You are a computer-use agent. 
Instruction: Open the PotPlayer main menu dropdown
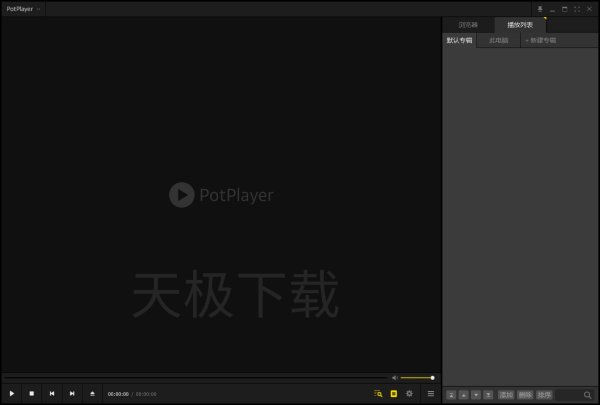pyautogui.click(x=23, y=9)
